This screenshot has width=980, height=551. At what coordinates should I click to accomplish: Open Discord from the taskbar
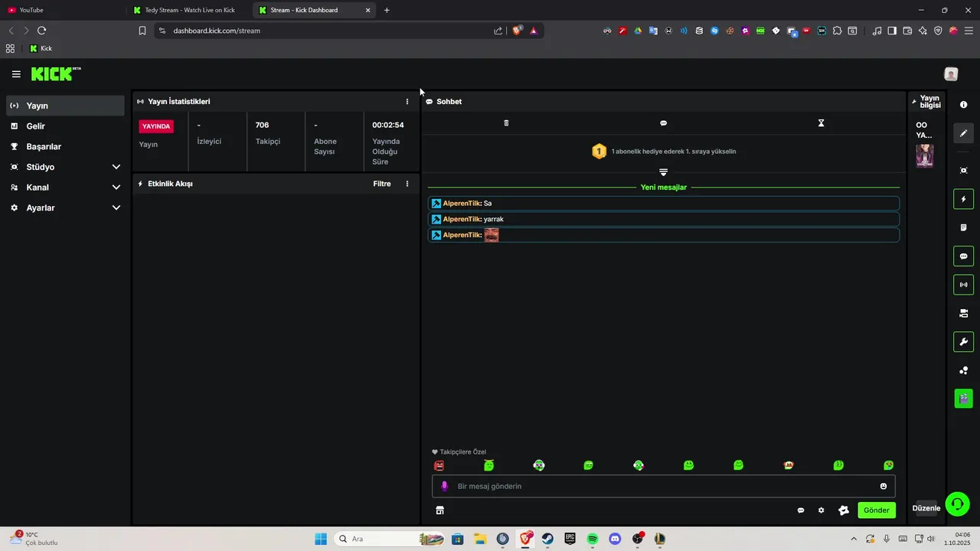[615, 539]
